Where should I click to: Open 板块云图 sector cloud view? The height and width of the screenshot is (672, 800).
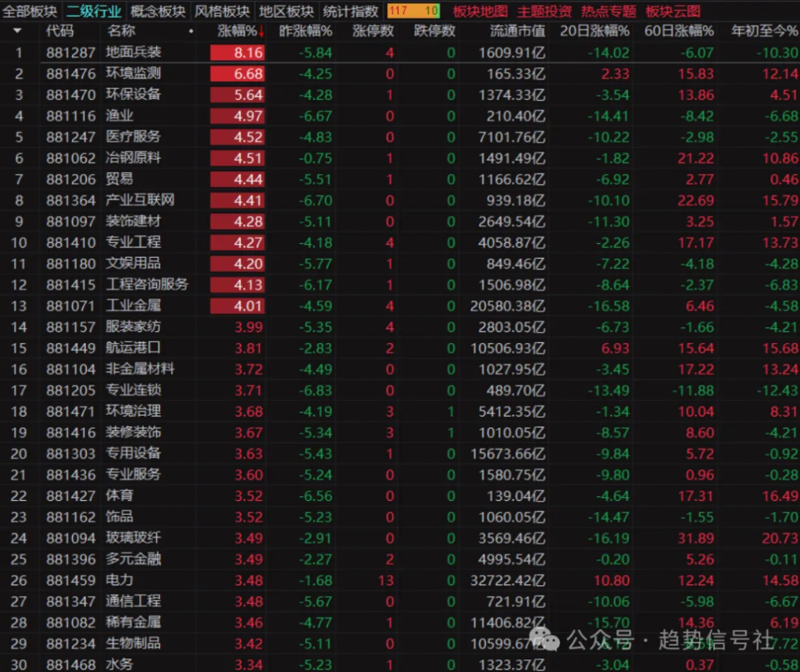click(x=673, y=11)
